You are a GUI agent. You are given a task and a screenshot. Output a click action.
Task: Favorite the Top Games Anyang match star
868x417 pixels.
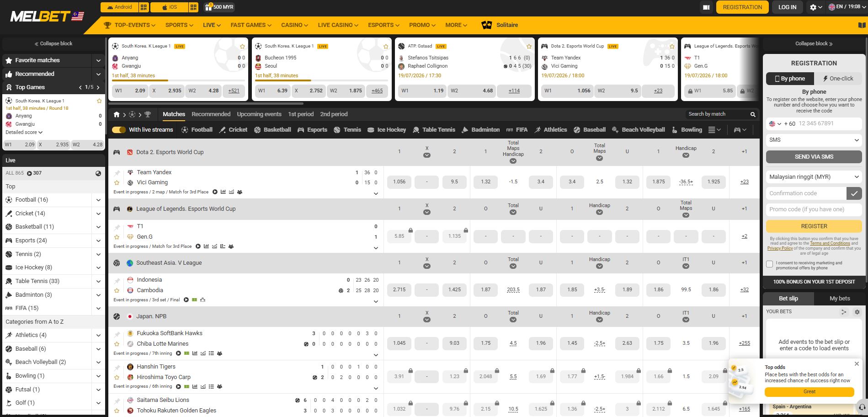[x=99, y=101]
